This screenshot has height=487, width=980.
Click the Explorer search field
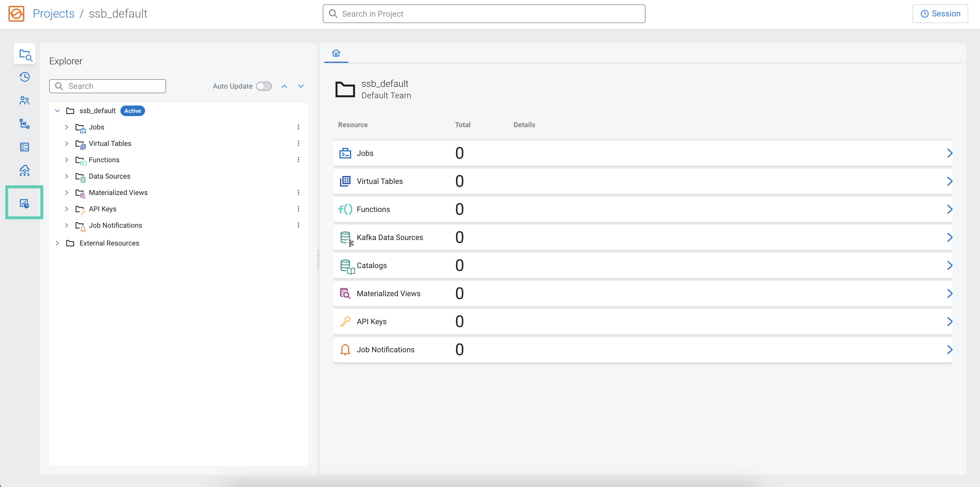pyautogui.click(x=108, y=86)
